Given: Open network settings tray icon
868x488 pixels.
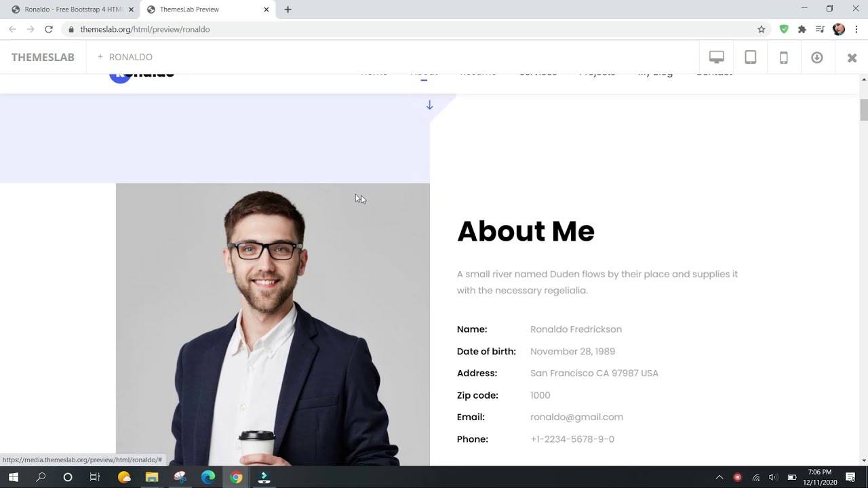Looking at the screenshot, I should (756, 477).
